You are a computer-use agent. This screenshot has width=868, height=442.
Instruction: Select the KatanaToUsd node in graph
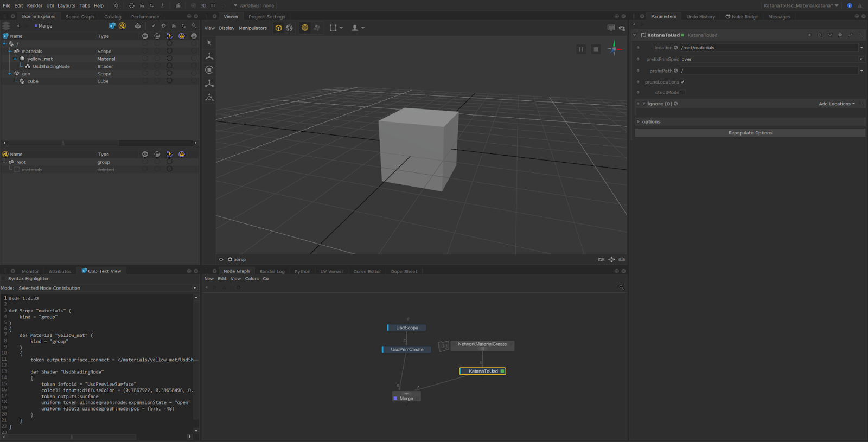(482, 371)
